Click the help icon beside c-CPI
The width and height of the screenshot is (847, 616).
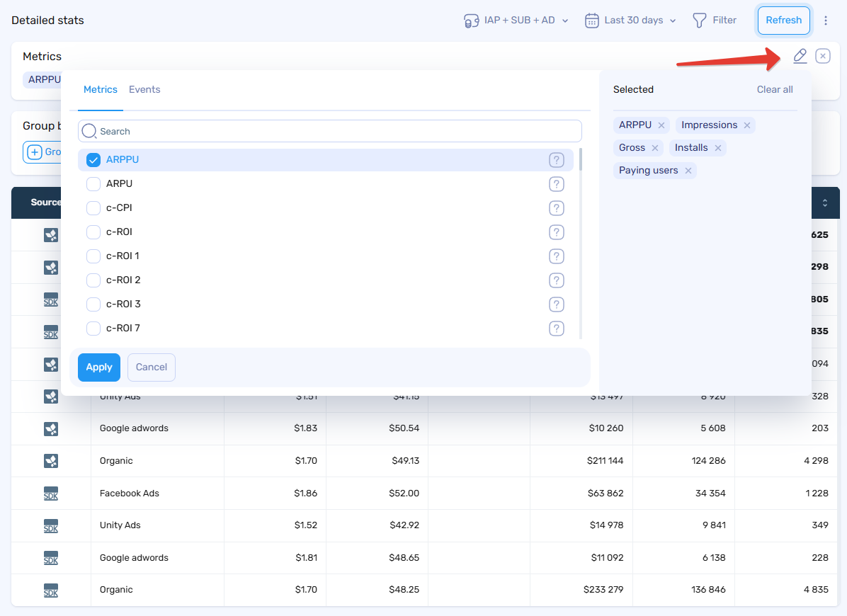click(557, 208)
